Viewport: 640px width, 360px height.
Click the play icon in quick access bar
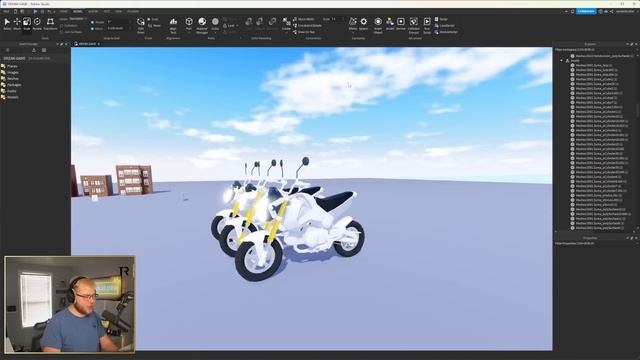pos(35,11)
